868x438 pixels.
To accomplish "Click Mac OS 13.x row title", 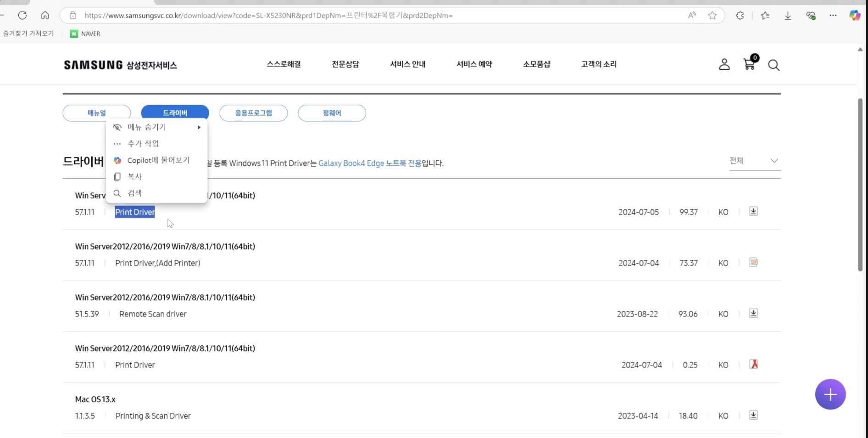I will pyautogui.click(x=95, y=399).
